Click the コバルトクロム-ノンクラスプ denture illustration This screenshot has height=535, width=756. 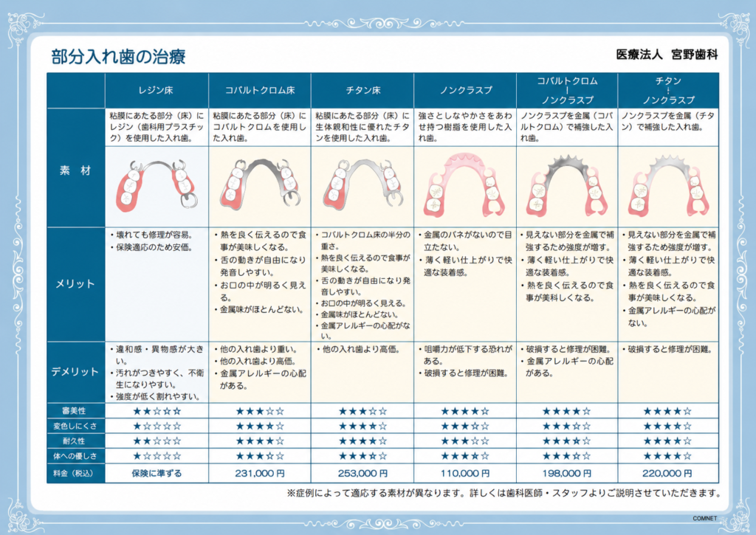[568, 186]
